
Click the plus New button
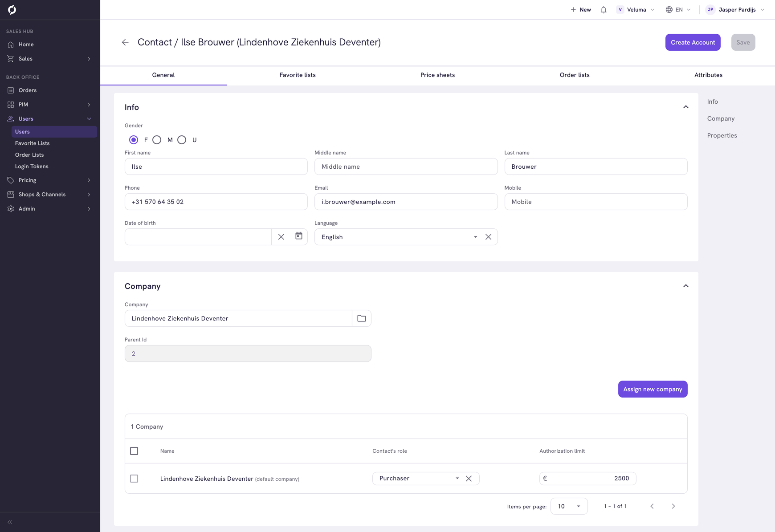coord(581,10)
